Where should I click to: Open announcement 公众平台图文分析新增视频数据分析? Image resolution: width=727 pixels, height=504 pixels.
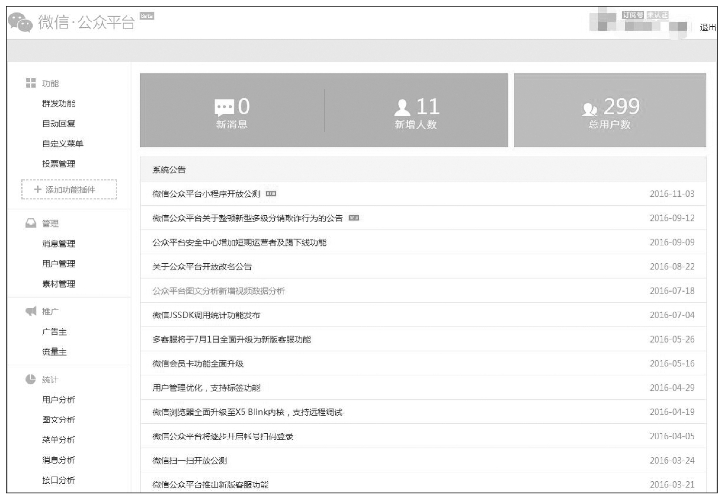click(218, 291)
